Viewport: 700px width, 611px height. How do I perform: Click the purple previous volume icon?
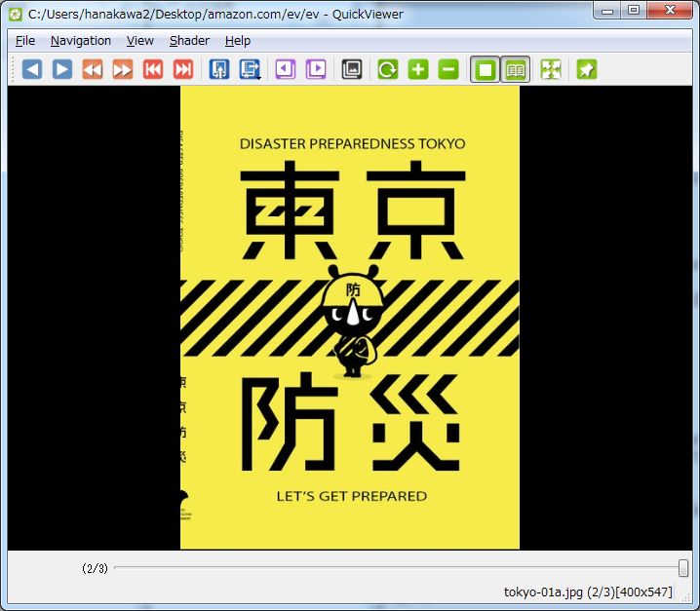[x=286, y=69]
